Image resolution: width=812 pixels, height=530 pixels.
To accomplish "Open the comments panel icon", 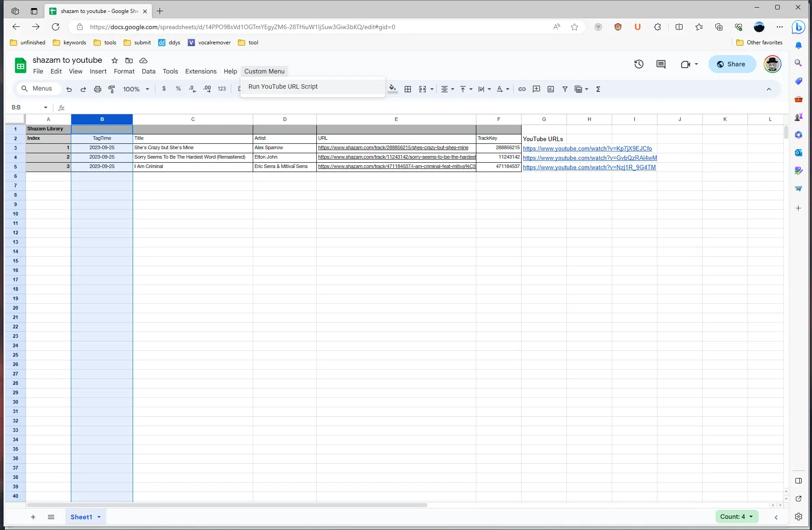I will pyautogui.click(x=661, y=64).
